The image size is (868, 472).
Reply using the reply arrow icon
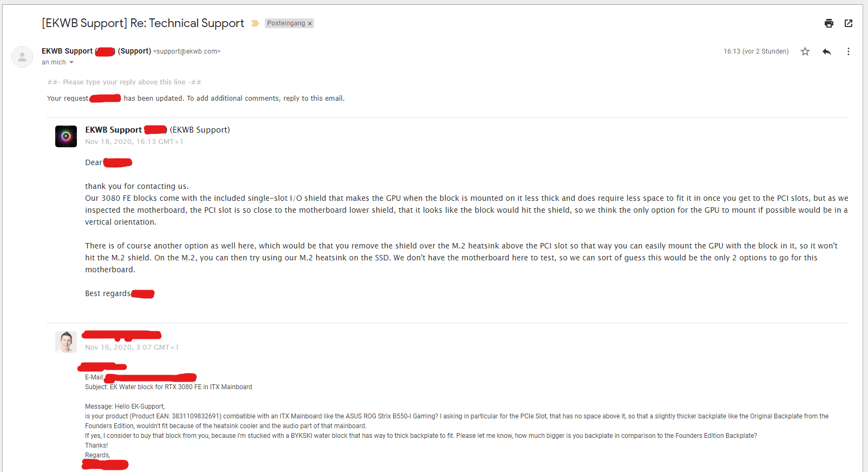coord(826,51)
